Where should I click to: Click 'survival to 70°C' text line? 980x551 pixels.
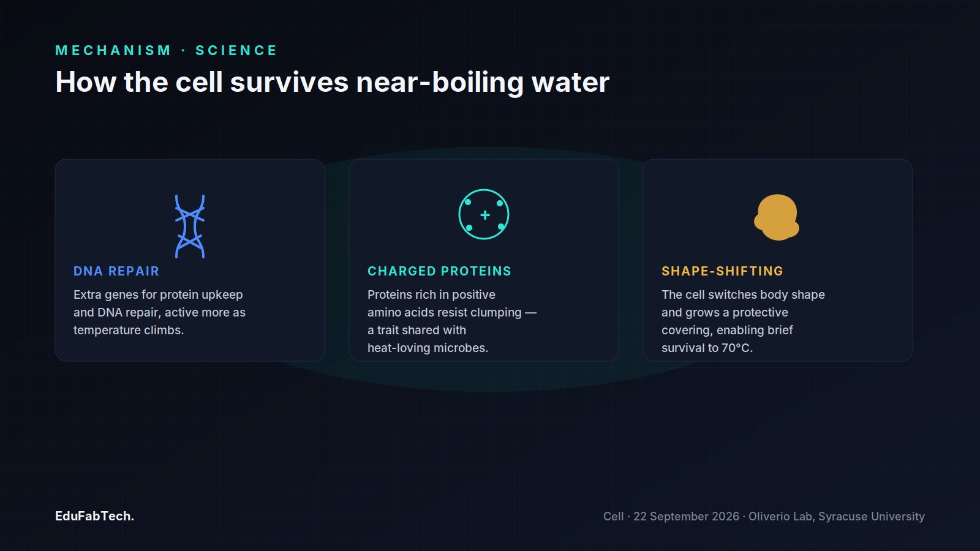tap(707, 348)
